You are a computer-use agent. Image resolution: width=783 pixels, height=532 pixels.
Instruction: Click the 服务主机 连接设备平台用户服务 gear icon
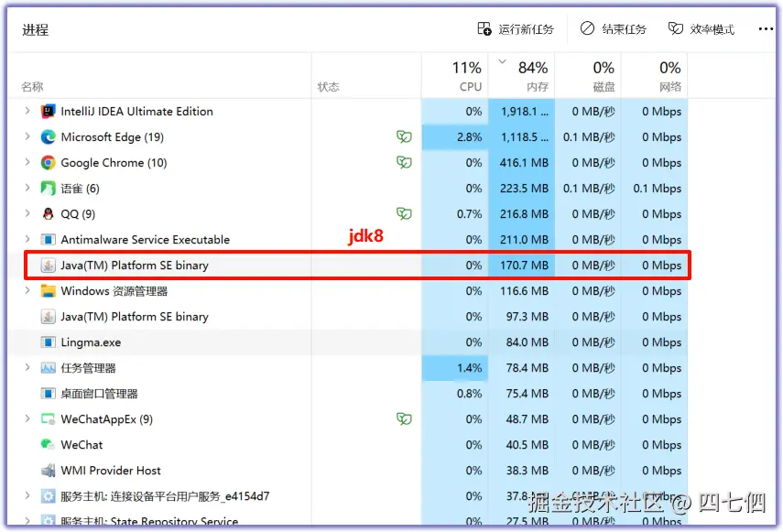coord(48,496)
